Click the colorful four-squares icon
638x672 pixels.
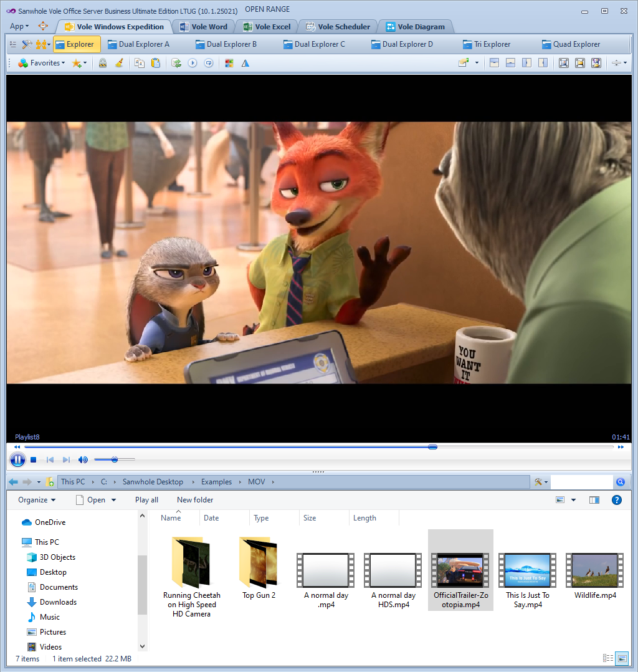coord(229,63)
